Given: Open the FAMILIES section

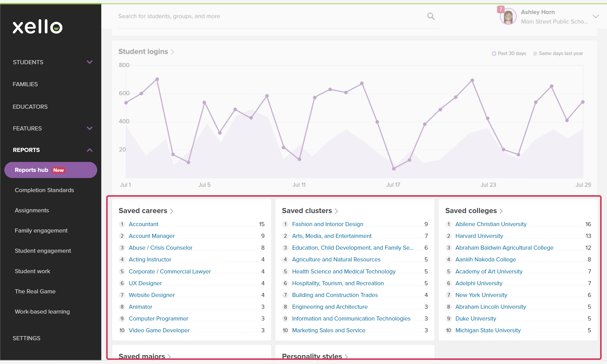Looking at the screenshot, I should coord(25,84).
